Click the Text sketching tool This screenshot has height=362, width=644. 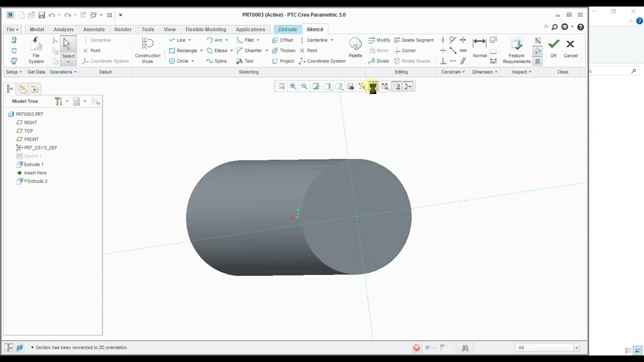[x=245, y=61]
